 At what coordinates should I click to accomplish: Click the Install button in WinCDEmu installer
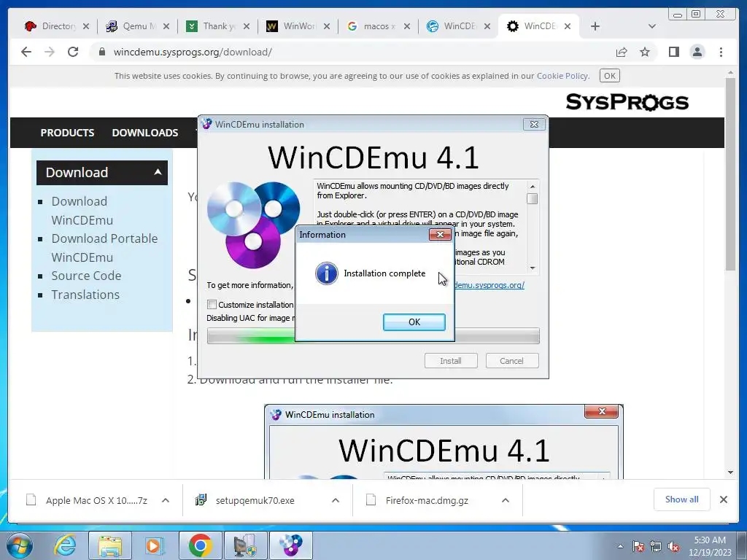point(451,360)
